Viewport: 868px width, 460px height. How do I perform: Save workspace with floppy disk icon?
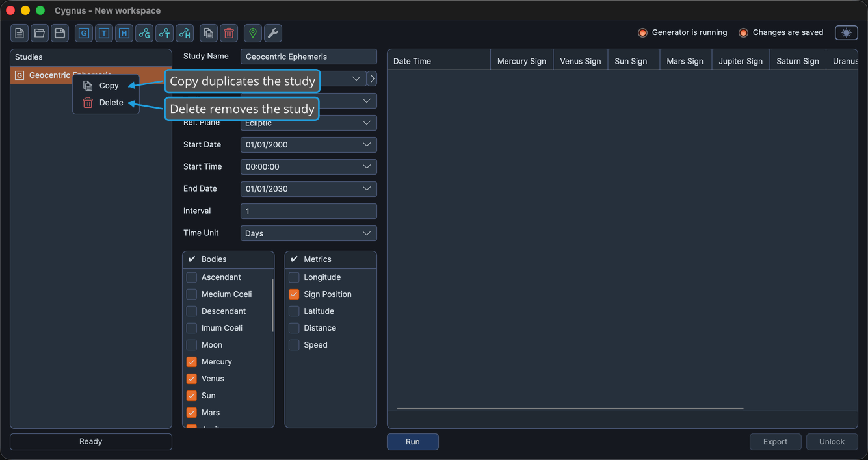tap(60, 33)
